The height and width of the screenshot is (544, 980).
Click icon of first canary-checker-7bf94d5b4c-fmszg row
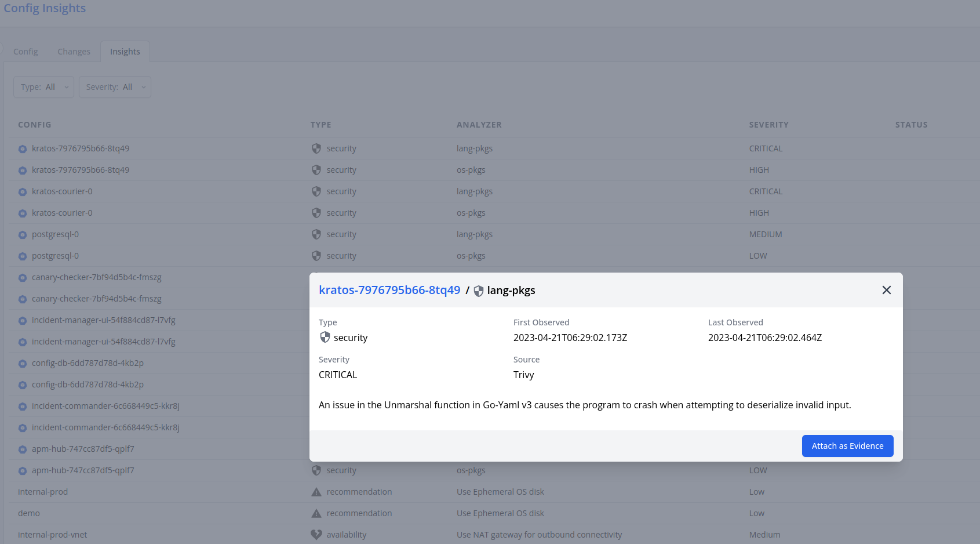coord(23,278)
